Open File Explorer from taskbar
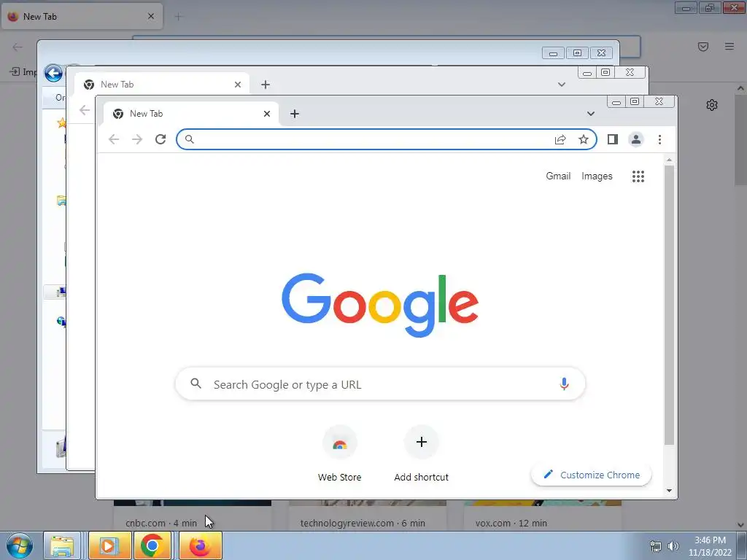747x560 pixels. (x=62, y=545)
